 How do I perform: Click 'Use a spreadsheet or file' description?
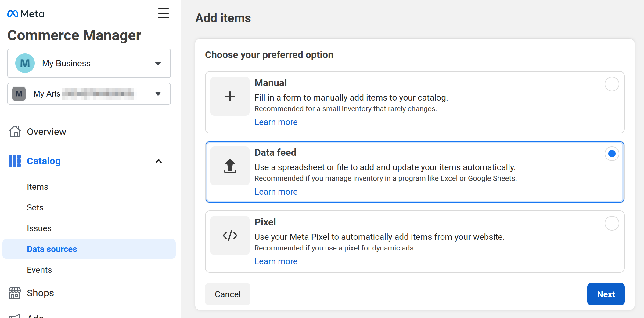[385, 167]
